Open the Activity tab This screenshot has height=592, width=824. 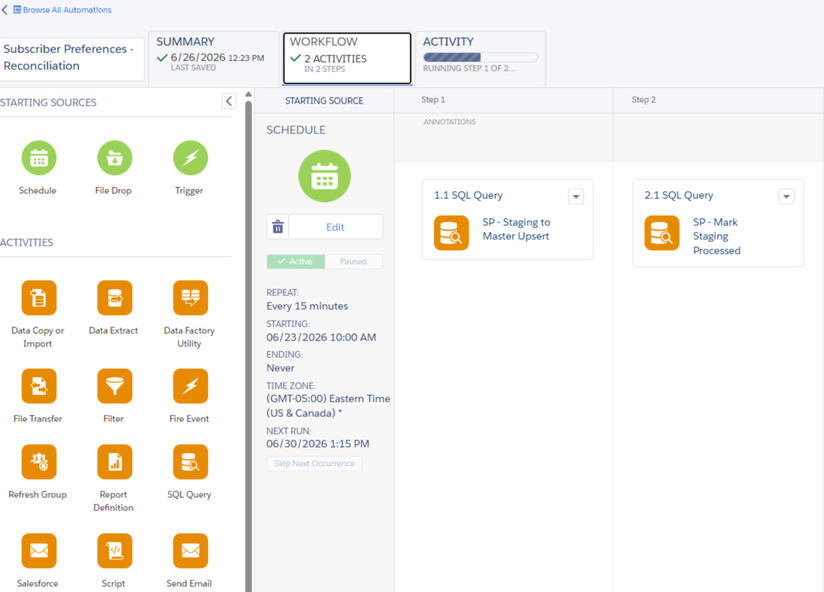tap(480, 57)
